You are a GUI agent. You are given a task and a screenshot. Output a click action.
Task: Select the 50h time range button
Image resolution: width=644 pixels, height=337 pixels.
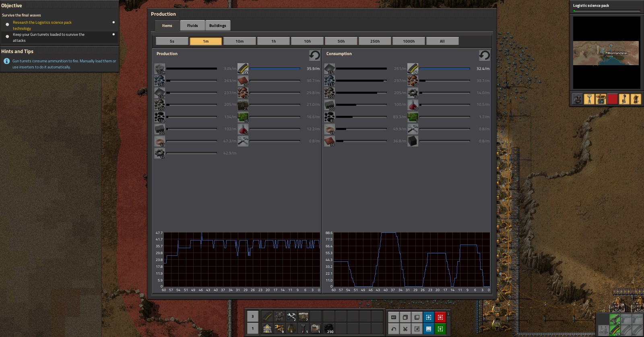pos(341,41)
